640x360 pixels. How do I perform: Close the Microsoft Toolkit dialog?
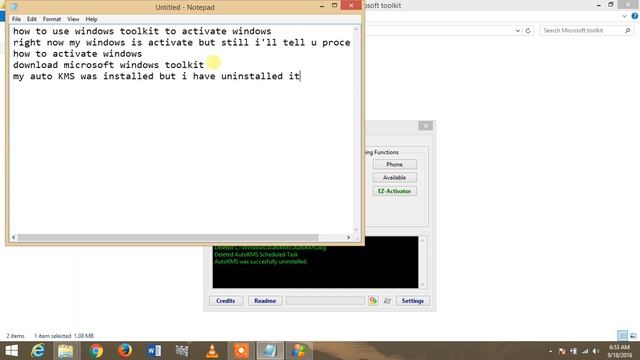[x=425, y=126]
